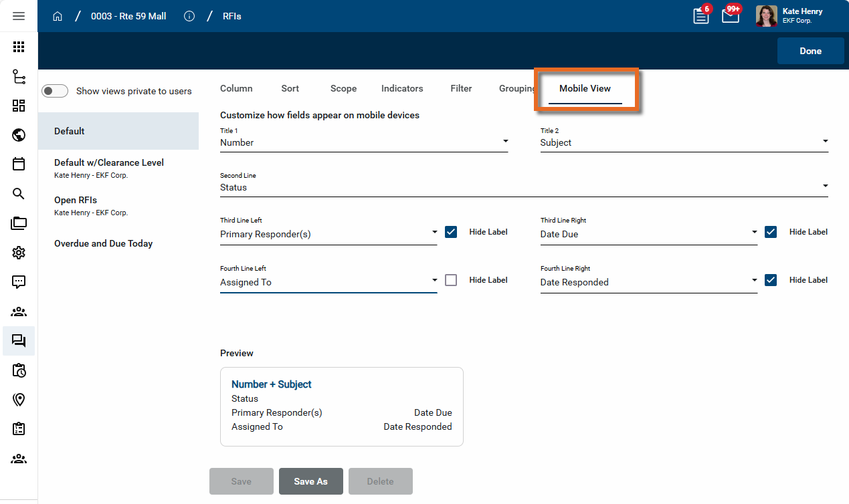Click the globe icon in sidebar

click(x=19, y=135)
